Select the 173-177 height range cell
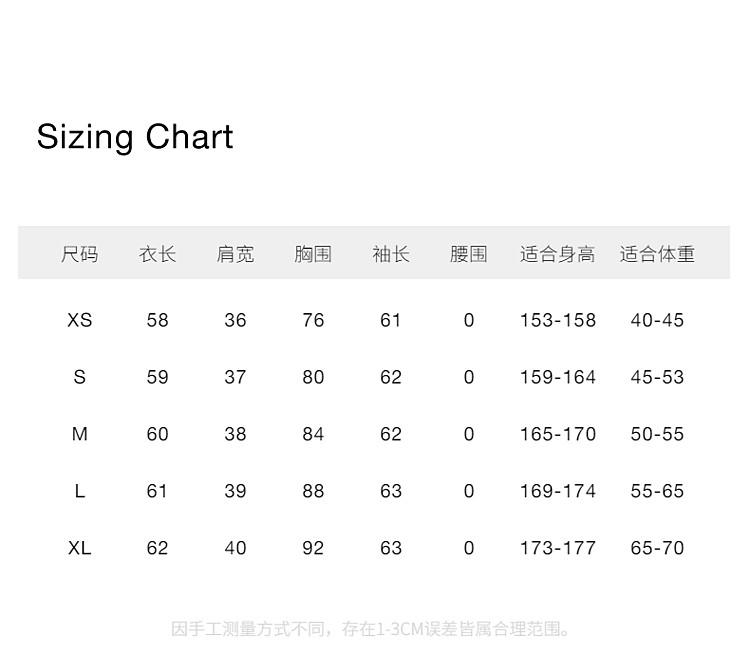The width and height of the screenshot is (750, 672). click(x=557, y=548)
